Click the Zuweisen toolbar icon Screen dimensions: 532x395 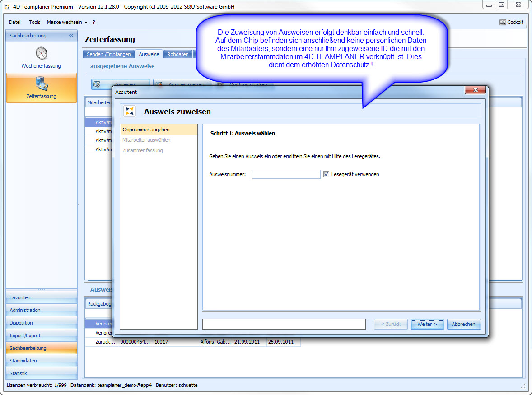coord(97,84)
